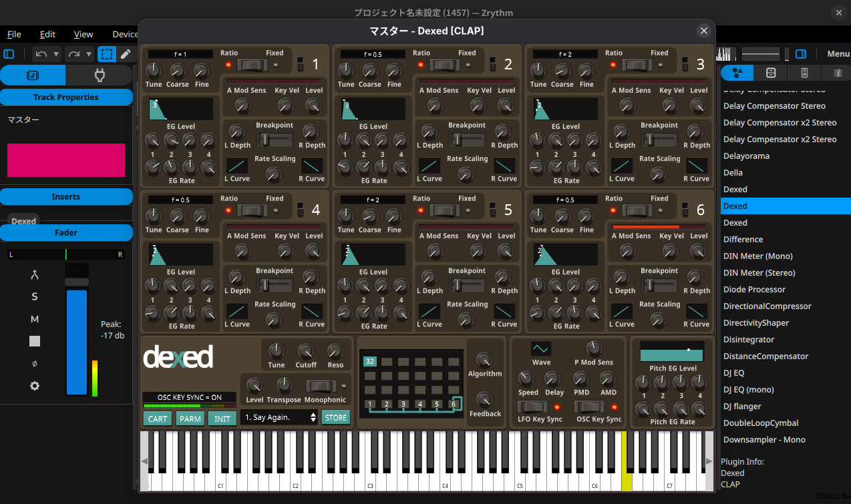851x504 pixels.
Task: Click the magenta track color swatch
Action: [66, 160]
